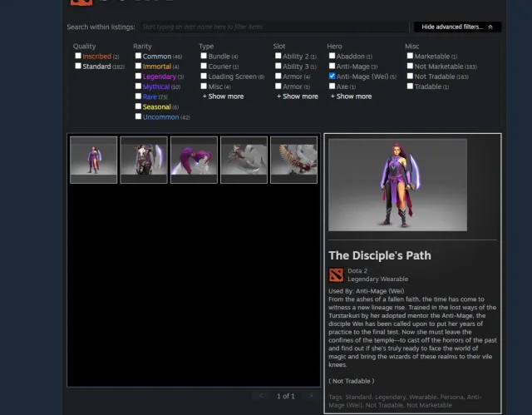Filter by Courier type
The height and width of the screenshot is (415, 532).
click(x=204, y=66)
